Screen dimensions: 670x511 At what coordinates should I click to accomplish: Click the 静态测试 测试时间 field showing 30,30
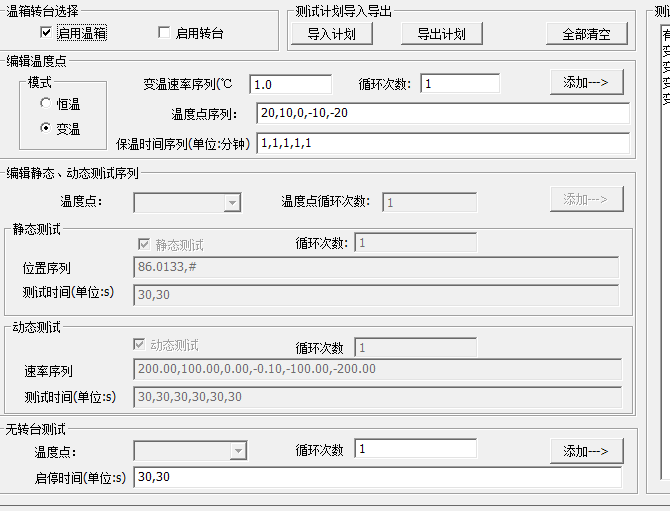tap(376, 295)
